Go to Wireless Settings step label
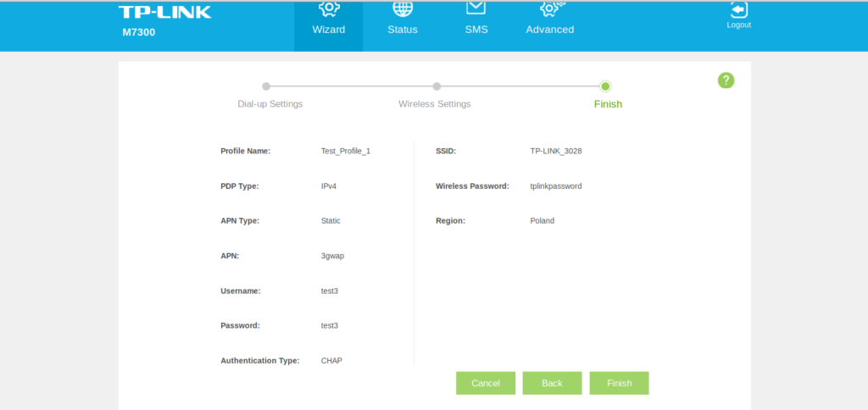This screenshot has height=410, width=868. [434, 104]
